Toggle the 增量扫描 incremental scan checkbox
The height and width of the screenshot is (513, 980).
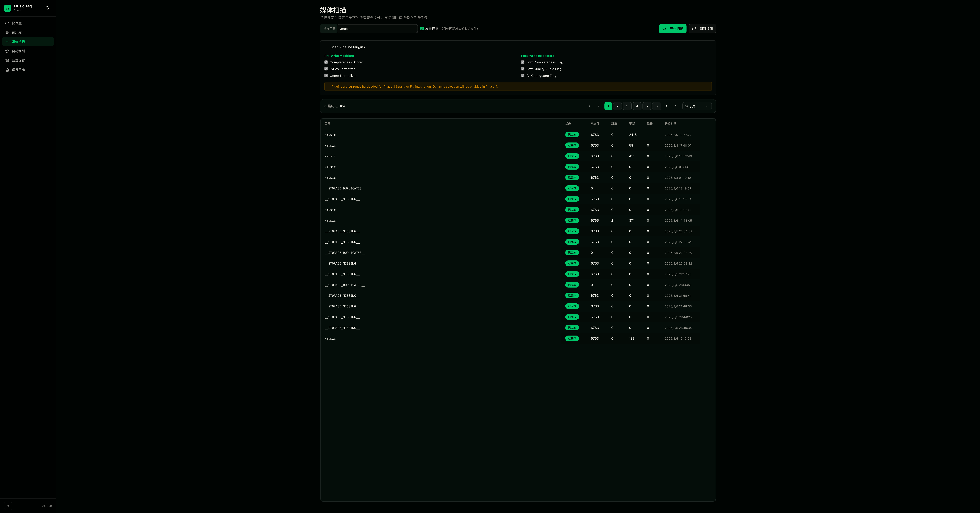[421, 29]
